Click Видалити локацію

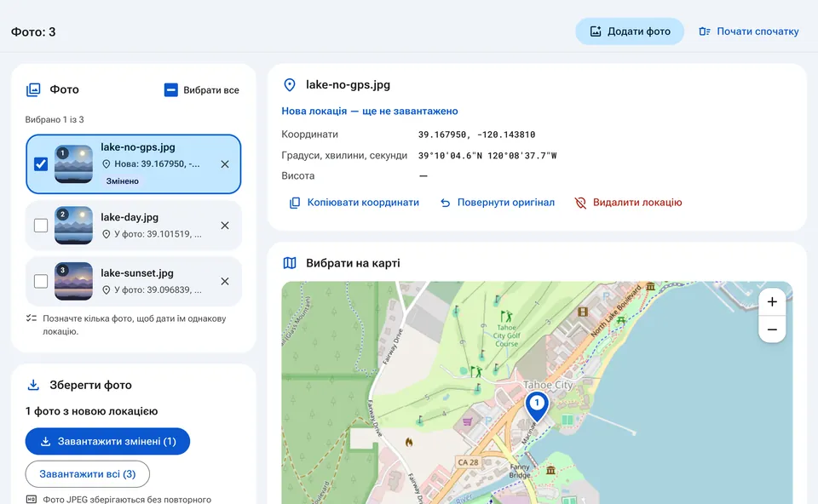tap(628, 203)
